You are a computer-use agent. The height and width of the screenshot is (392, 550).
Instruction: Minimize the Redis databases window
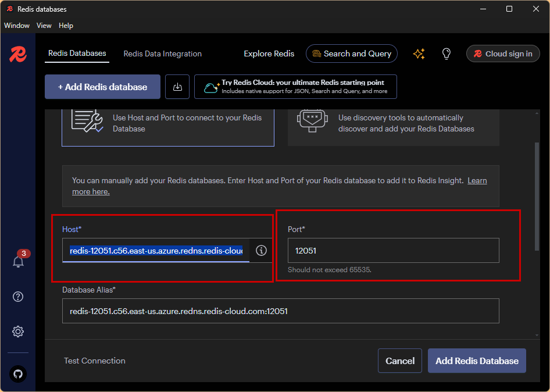click(483, 9)
